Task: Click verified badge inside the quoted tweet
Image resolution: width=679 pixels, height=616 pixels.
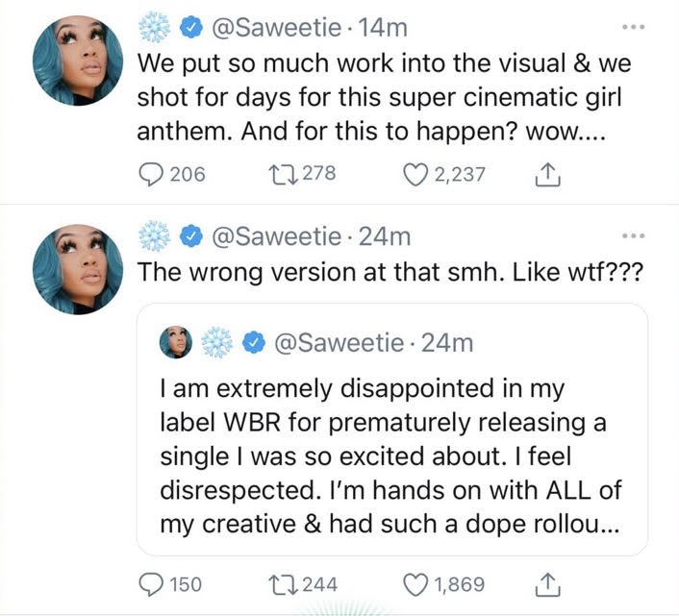Action: pyautogui.click(x=255, y=341)
